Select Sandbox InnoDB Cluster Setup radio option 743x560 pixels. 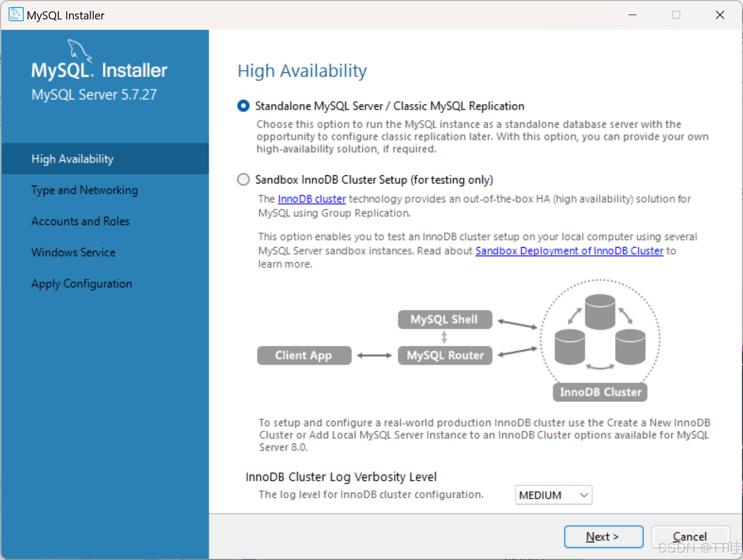pyautogui.click(x=244, y=180)
